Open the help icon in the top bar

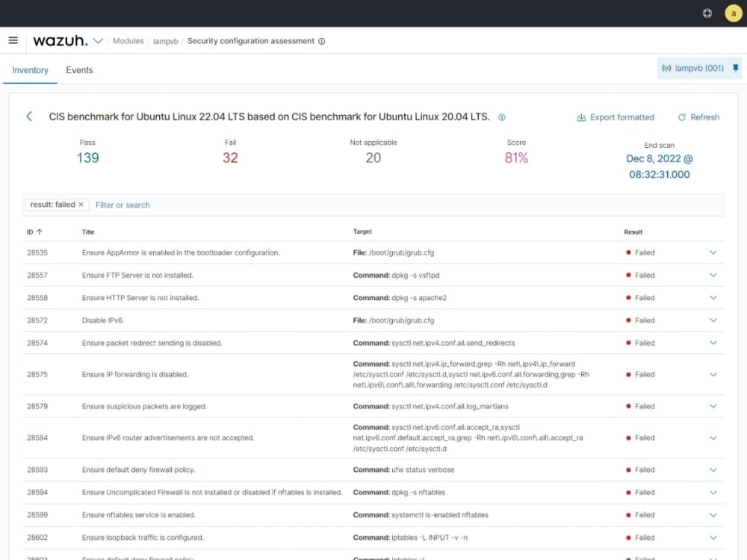click(707, 13)
